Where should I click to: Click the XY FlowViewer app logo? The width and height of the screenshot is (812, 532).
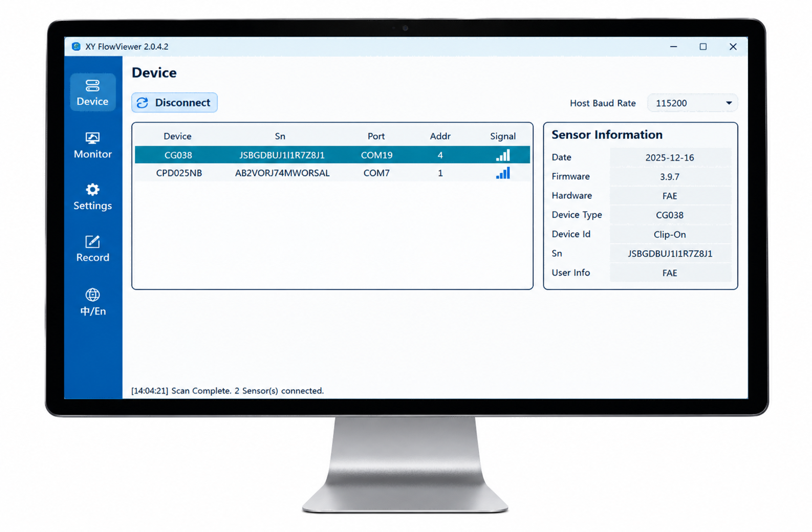pos(76,47)
